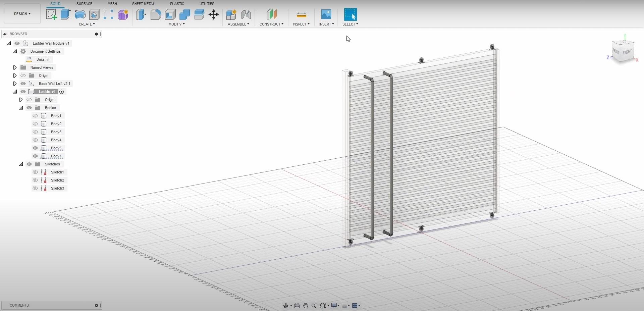Select the Offset Face tool
Image resolution: width=644 pixels, height=311 pixels.
coord(199,14)
